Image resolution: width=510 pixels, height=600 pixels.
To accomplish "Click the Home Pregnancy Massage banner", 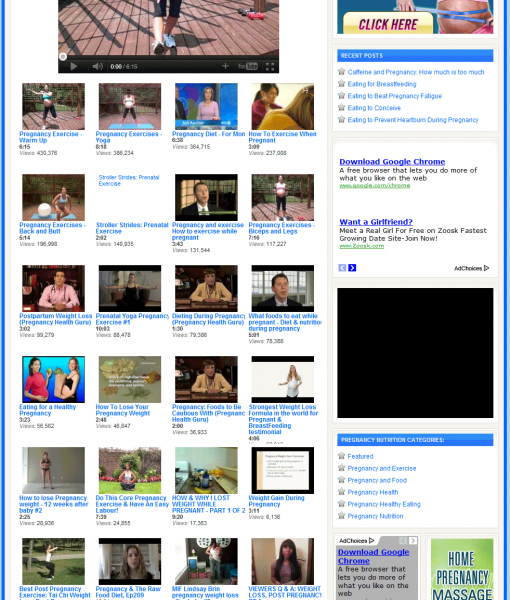I will 462,569.
